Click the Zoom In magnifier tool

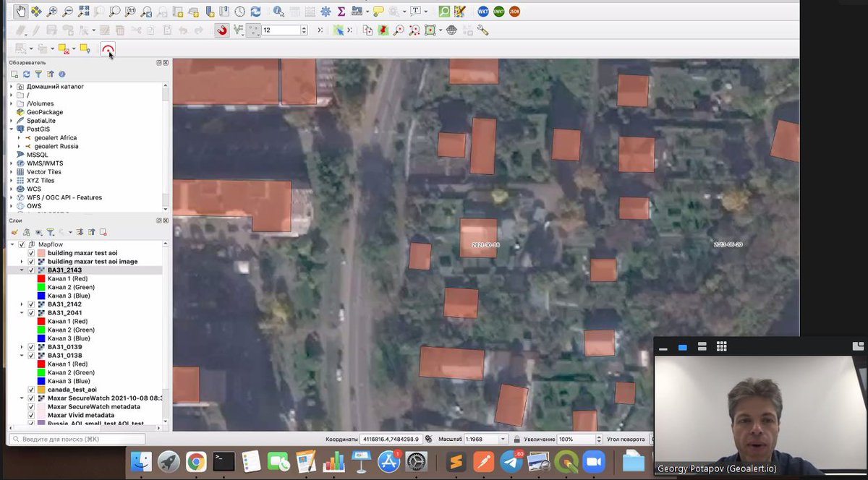click(x=51, y=12)
